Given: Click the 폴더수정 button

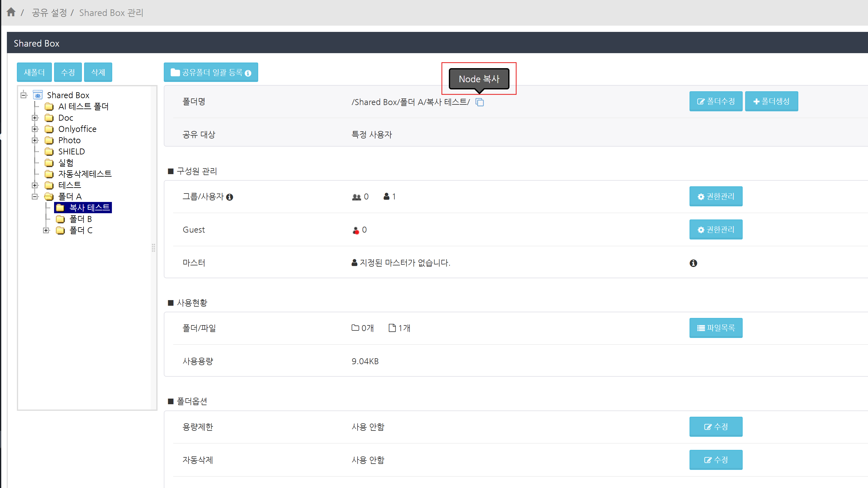Looking at the screenshot, I should 716,101.
